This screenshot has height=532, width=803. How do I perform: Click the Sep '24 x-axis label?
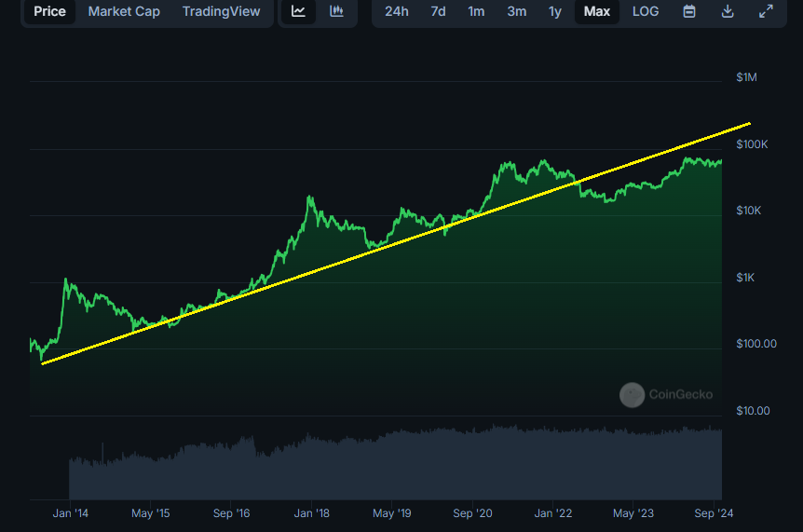tap(714, 513)
